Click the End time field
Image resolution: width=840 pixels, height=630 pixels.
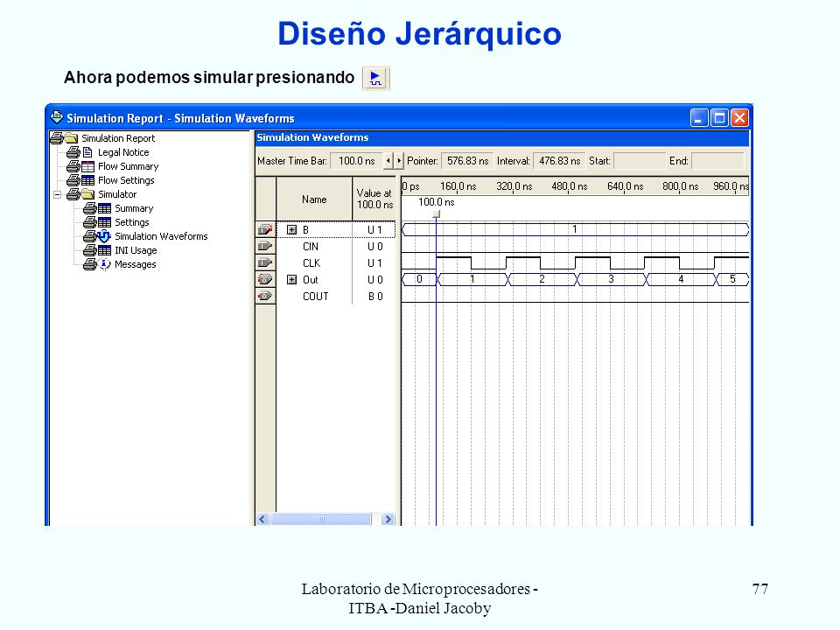[717, 161]
